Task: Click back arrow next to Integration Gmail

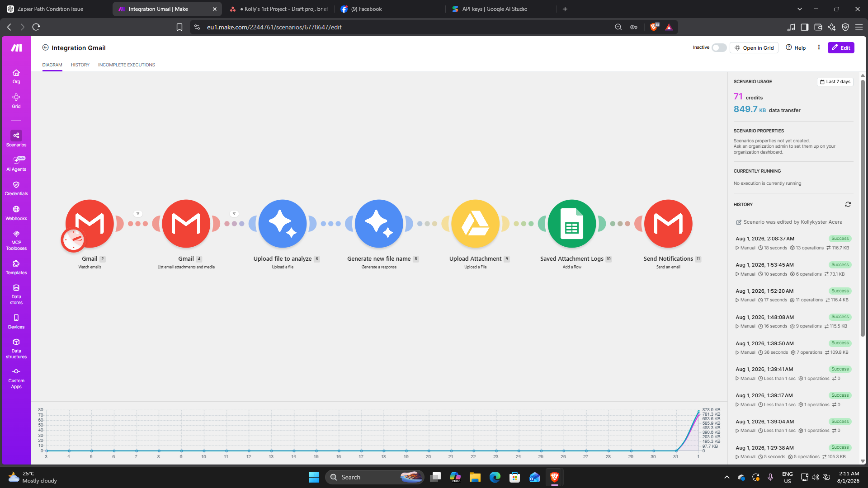Action: tap(45, 47)
